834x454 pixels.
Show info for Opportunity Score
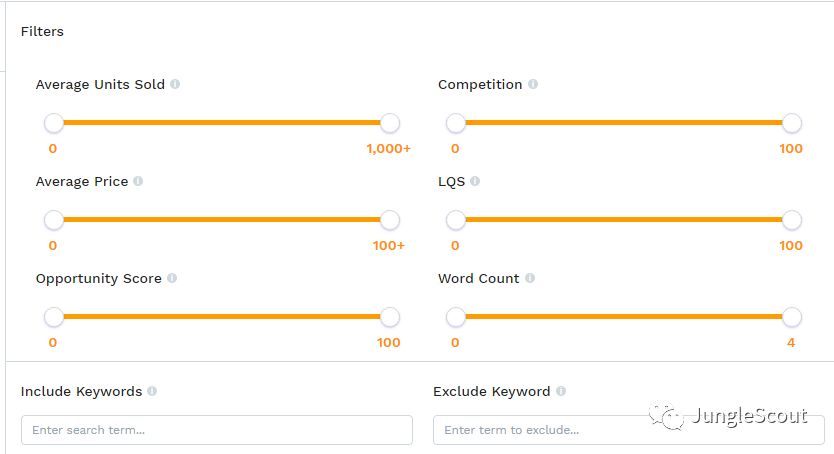(x=172, y=279)
